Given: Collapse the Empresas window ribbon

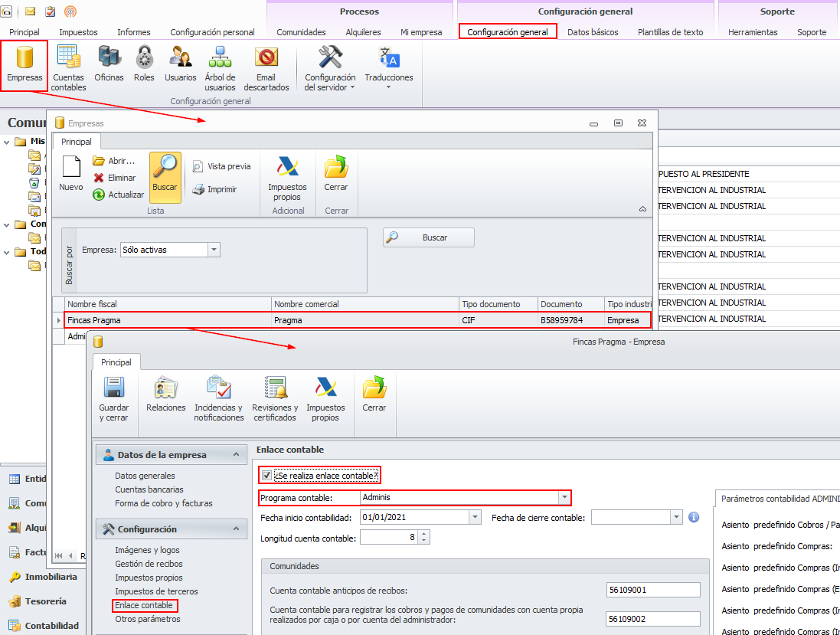Looking at the screenshot, I should click(643, 209).
